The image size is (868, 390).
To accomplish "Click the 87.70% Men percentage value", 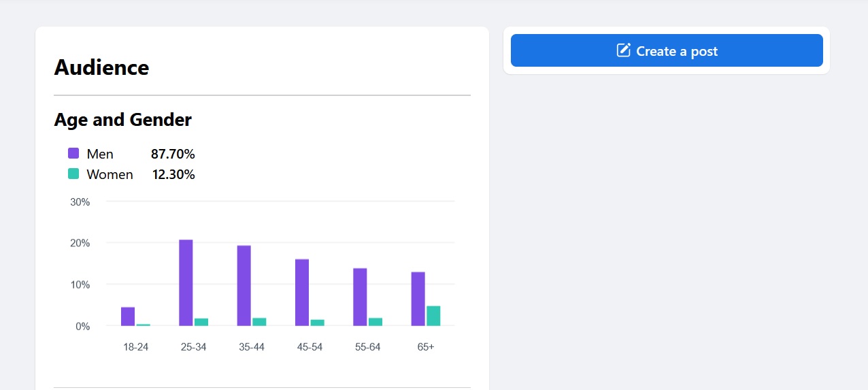I will click(x=173, y=154).
